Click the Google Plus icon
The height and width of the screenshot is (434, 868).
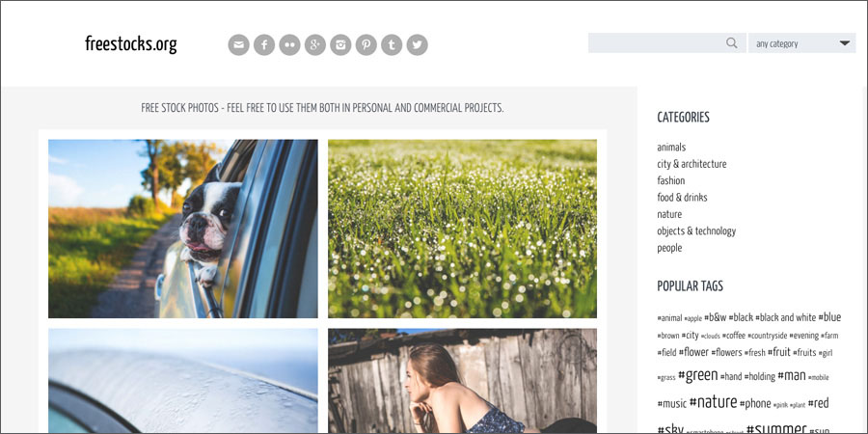point(315,44)
